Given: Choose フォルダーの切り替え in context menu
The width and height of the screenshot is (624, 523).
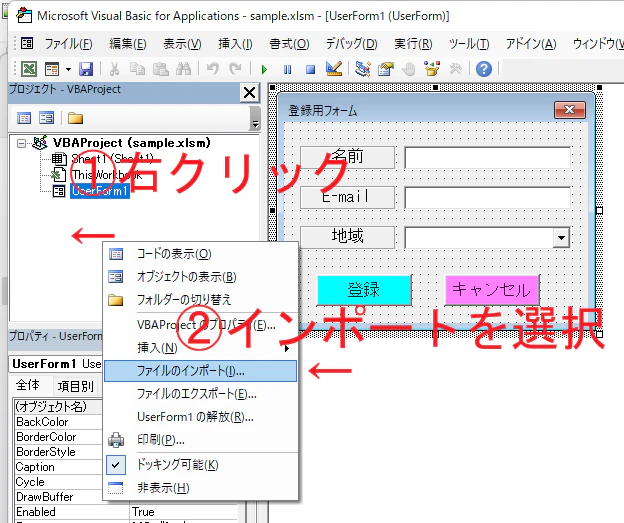Looking at the screenshot, I should pyautogui.click(x=201, y=300).
